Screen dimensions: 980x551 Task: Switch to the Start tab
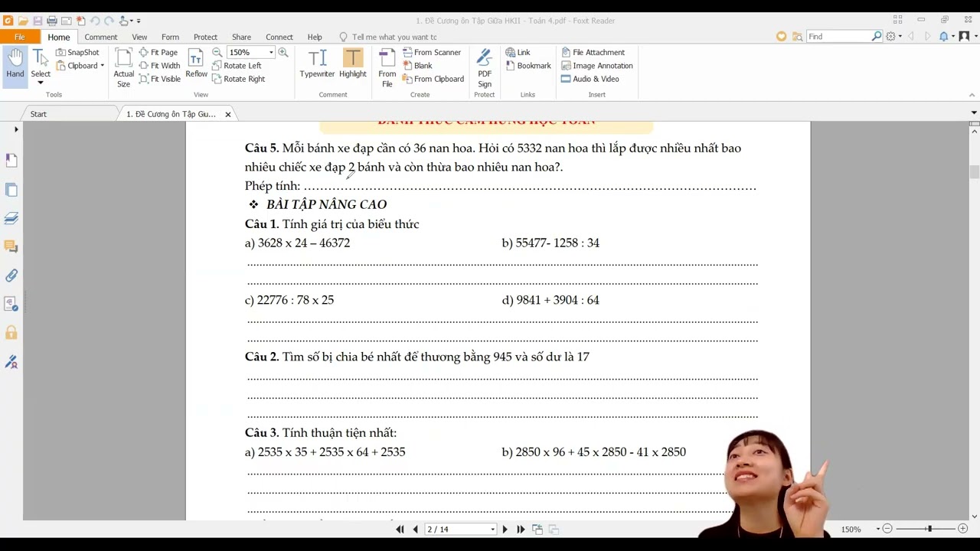click(x=38, y=114)
